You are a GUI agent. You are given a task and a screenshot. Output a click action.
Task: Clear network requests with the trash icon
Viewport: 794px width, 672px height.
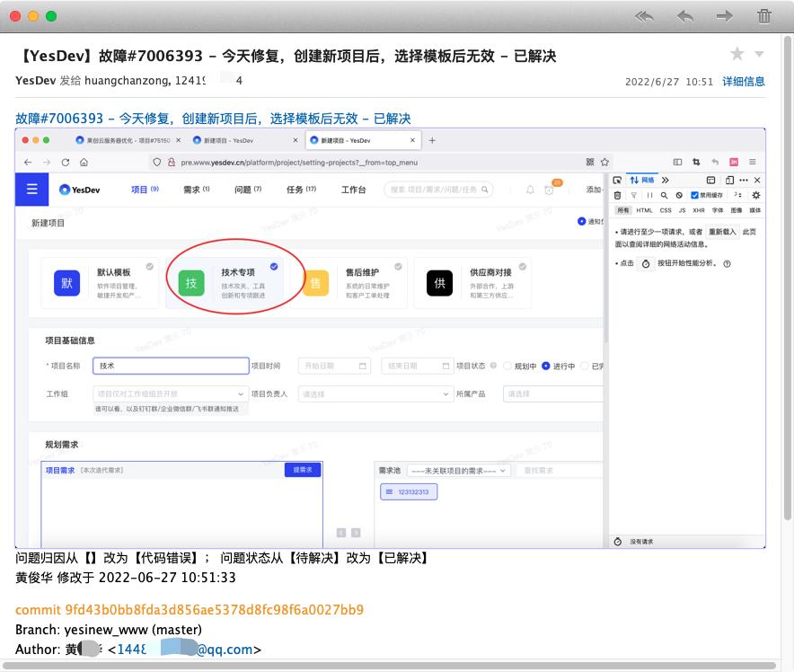[x=617, y=195]
